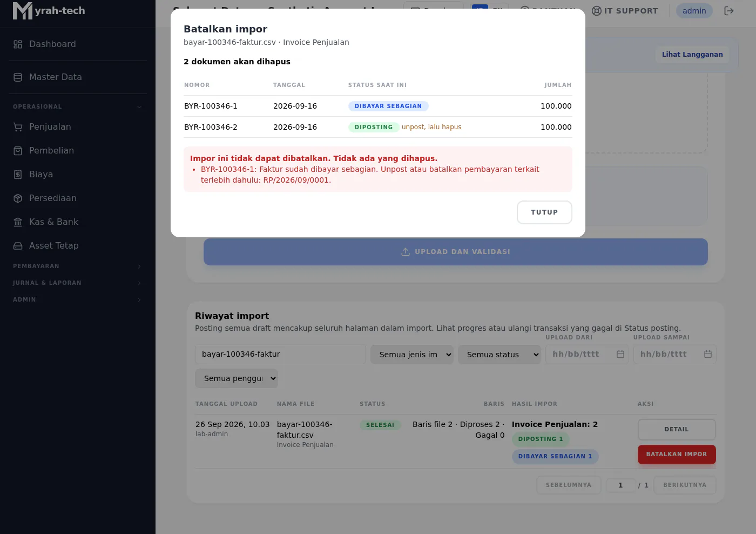Click the Dibayar Sebagian status badge in dialog
Image resolution: width=756 pixels, height=534 pixels.
pos(388,106)
